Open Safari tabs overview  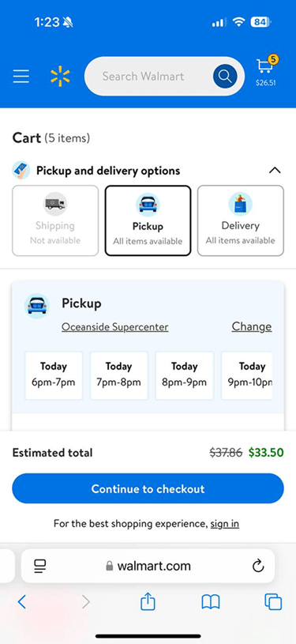click(273, 602)
